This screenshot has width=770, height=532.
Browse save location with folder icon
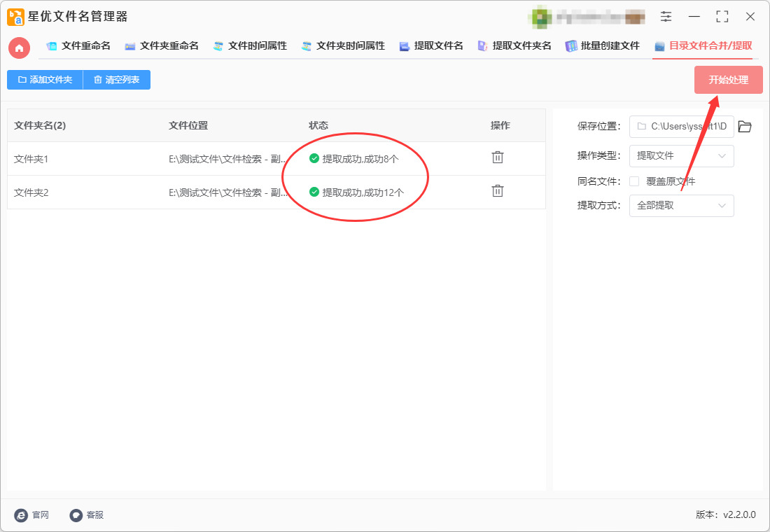point(745,127)
